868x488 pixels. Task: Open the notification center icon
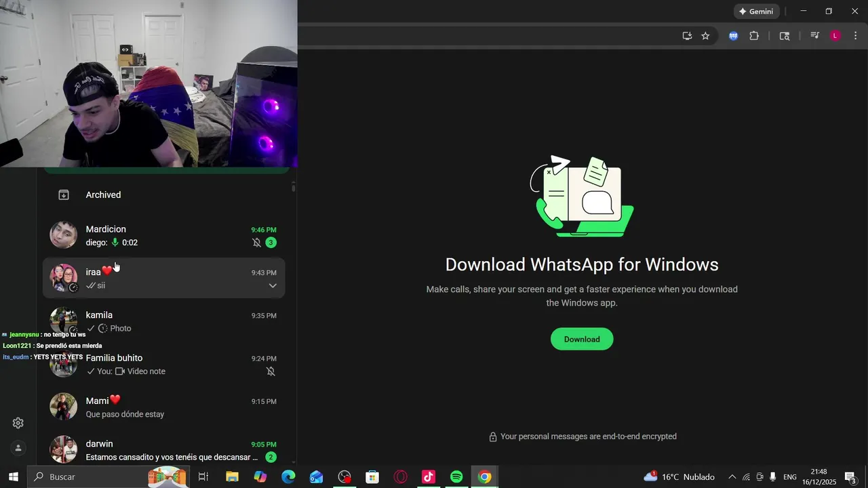point(850,477)
